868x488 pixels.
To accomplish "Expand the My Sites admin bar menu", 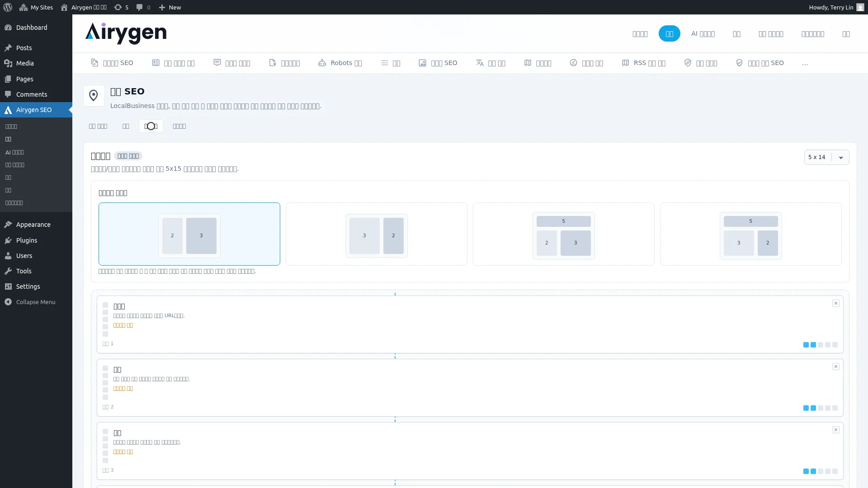I will pyautogui.click(x=36, y=7).
